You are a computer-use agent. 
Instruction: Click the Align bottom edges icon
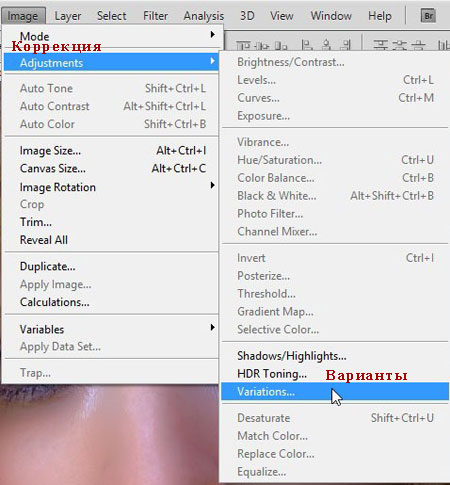(281, 45)
